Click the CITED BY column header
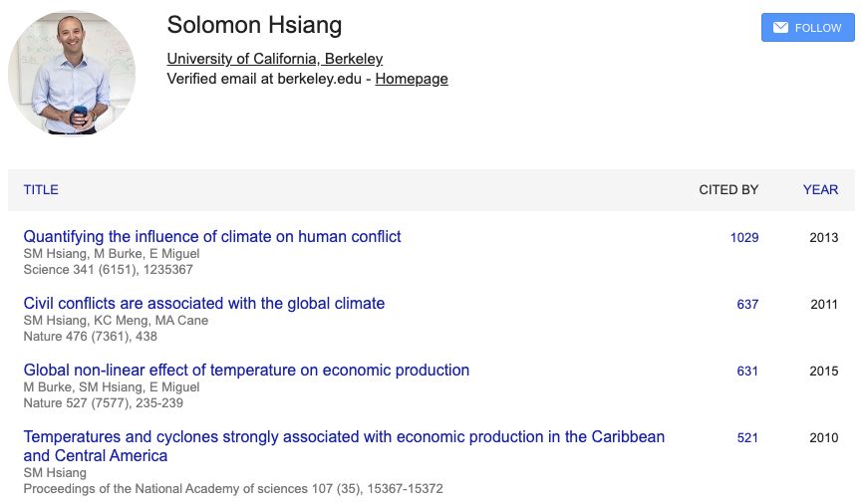Image resolution: width=868 pixels, height=502 pixels. tap(728, 190)
